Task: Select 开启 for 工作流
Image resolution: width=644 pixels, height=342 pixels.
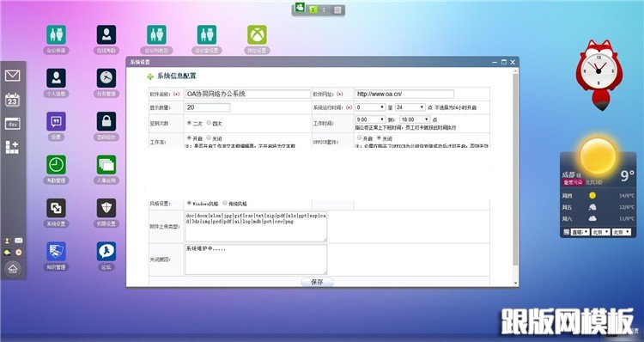Action: 189,138
